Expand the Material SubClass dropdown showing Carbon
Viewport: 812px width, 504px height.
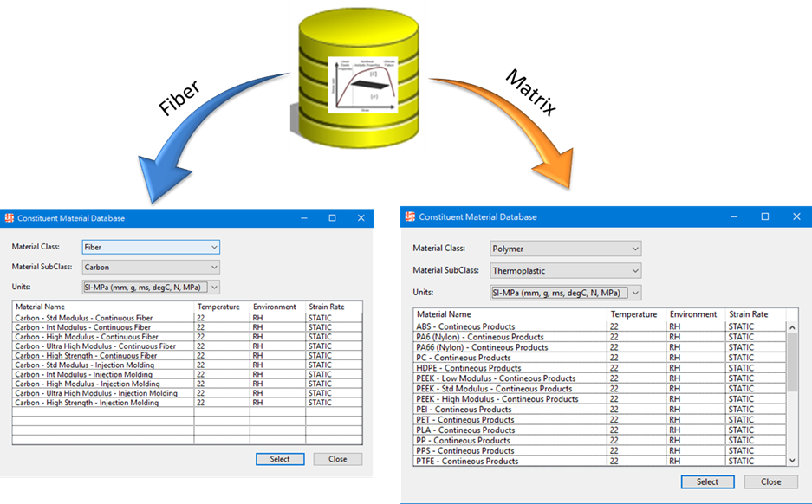(151, 268)
